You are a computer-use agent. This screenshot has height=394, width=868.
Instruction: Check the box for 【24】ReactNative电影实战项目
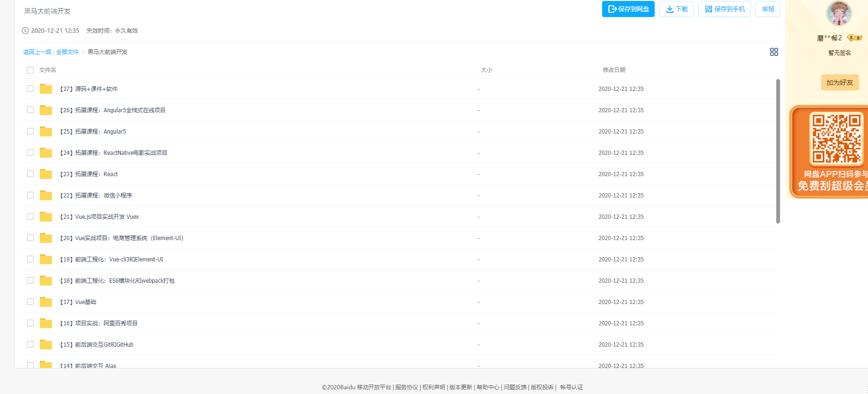click(30, 152)
